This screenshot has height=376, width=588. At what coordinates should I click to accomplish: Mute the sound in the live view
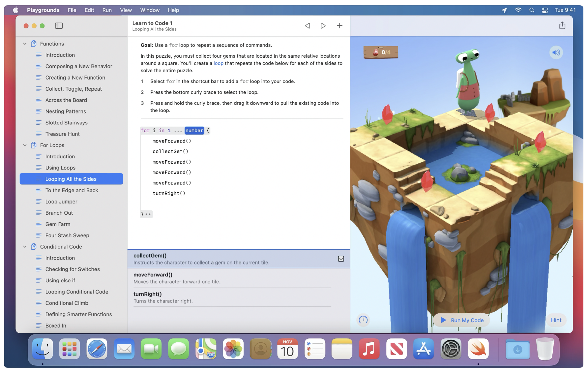[x=556, y=52]
